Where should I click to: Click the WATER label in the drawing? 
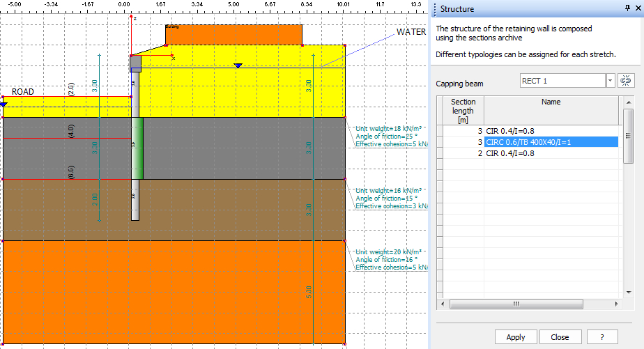point(411,32)
